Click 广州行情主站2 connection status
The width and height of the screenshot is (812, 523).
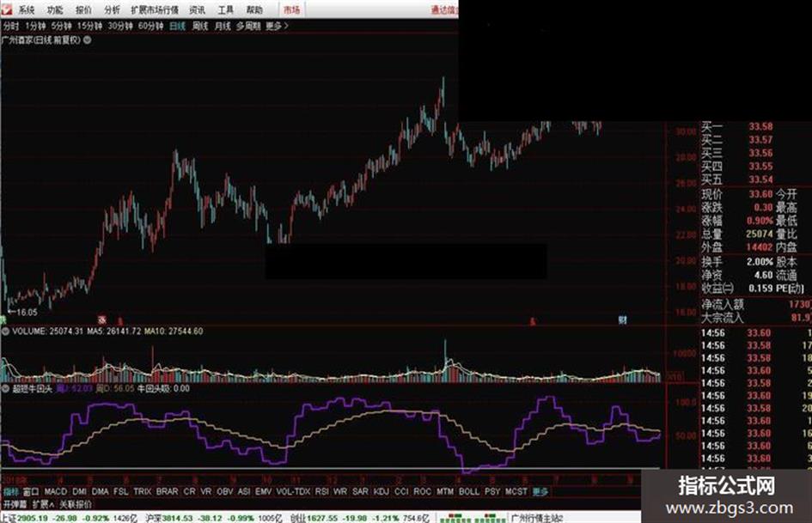[x=537, y=519]
